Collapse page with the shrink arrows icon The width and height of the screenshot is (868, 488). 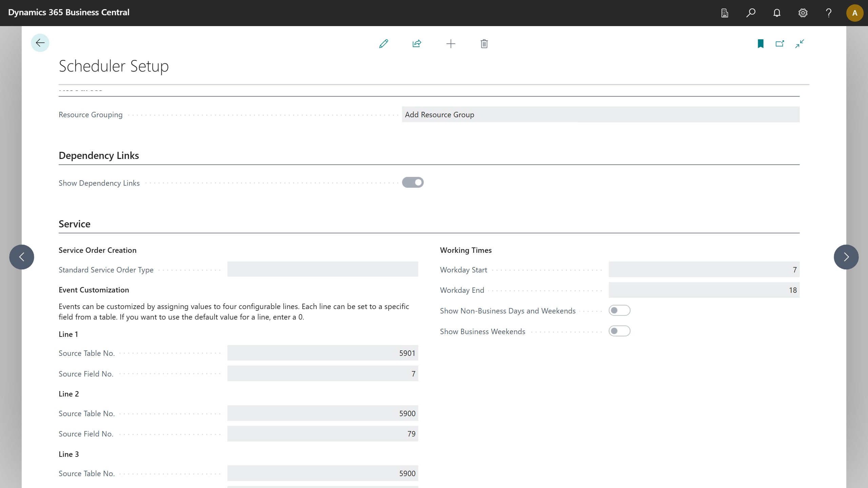[x=800, y=44]
